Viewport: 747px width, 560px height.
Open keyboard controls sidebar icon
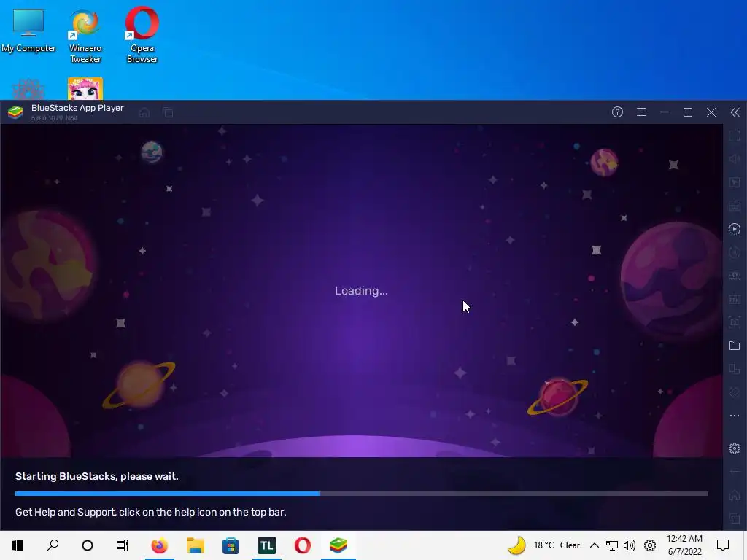click(735, 206)
